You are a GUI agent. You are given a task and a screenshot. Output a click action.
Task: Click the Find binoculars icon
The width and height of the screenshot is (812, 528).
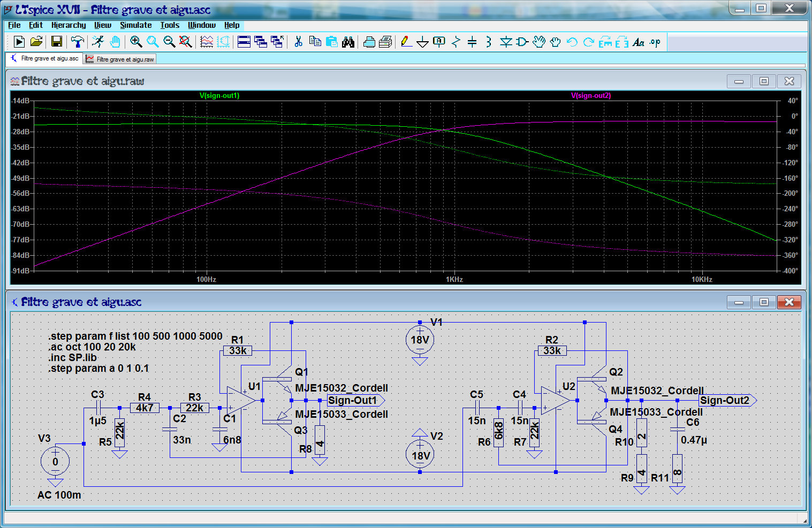point(348,42)
